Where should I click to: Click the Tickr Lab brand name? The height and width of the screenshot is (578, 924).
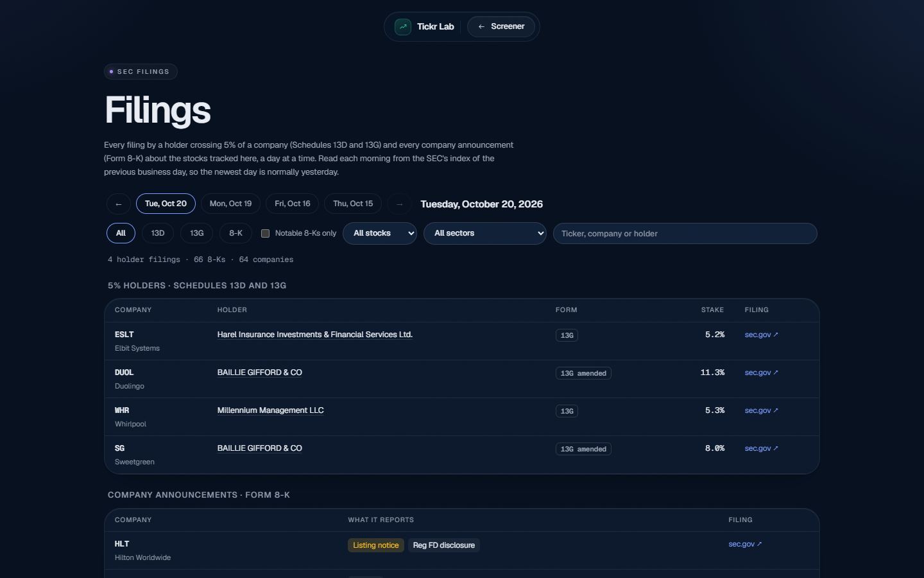(x=436, y=27)
